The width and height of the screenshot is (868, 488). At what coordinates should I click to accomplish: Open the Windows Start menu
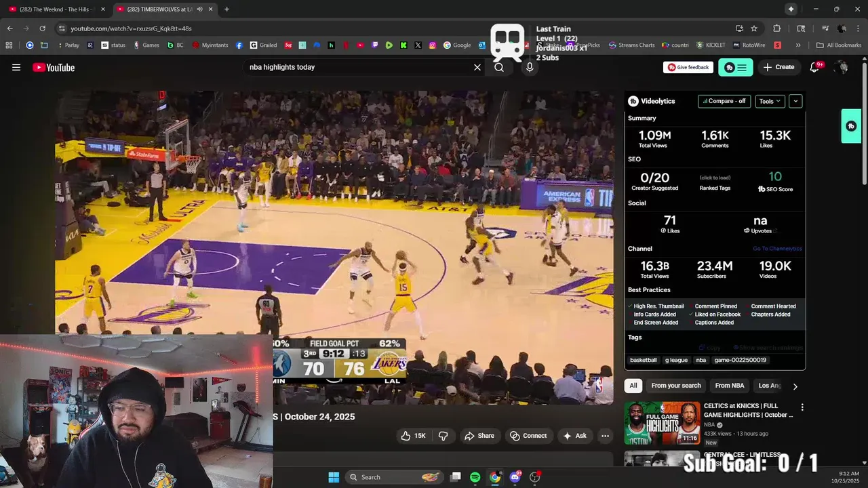[334, 477]
